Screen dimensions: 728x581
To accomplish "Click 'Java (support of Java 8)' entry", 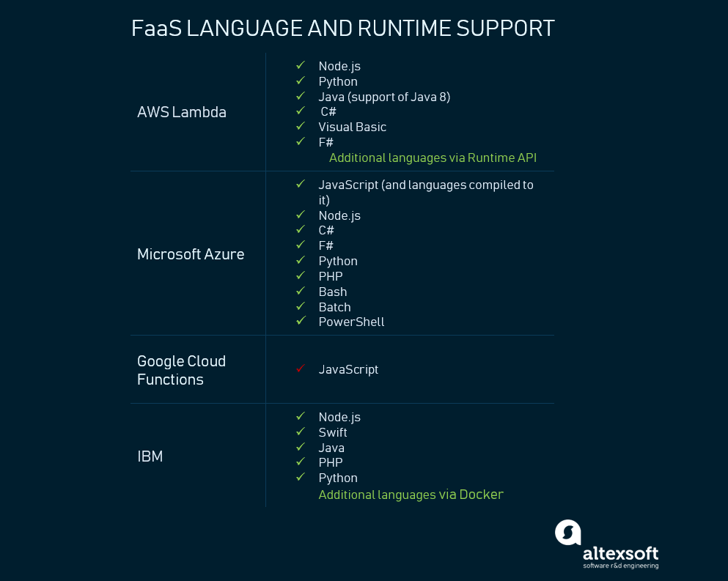I will pos(384,97).
